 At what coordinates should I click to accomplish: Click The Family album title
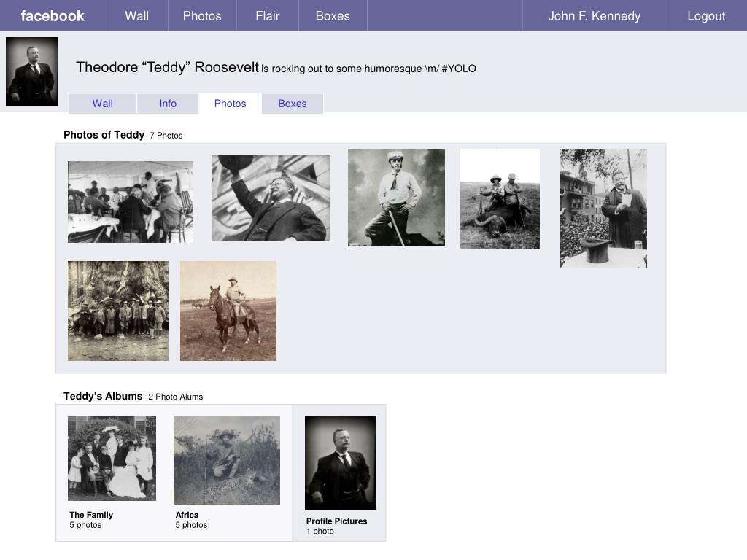(x=91, y=515)
